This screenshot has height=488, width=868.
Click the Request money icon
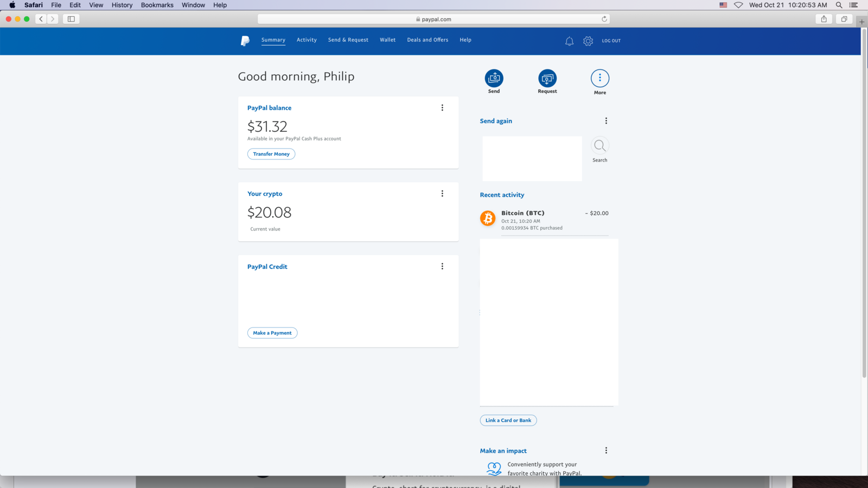coord(547,78)
